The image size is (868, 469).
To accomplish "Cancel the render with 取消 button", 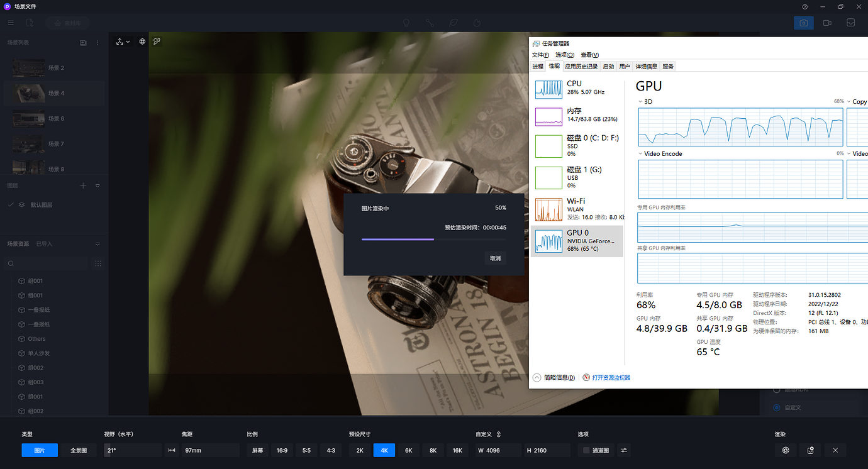I will 496,258.
